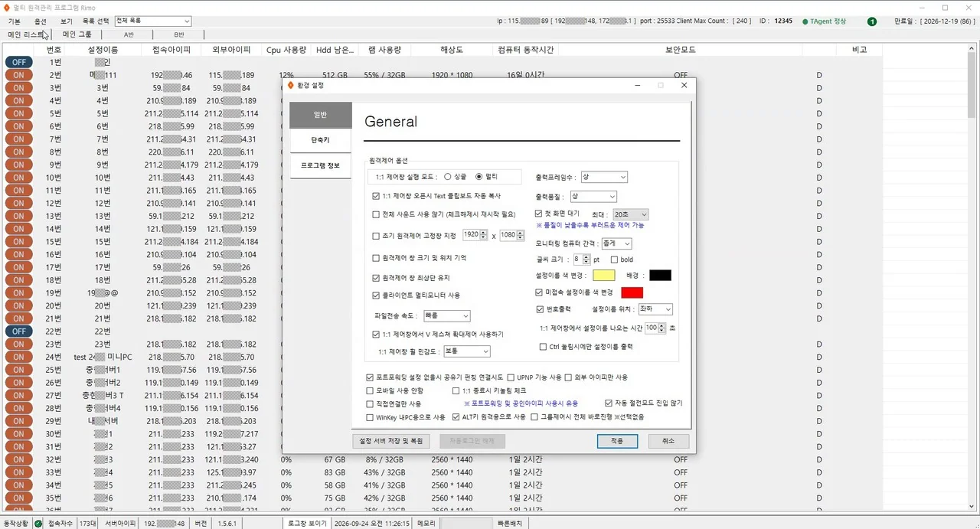Toggle Text 클립보드 자동 복사 checkbox
This screenshot has height=529, width=980.
[376, 196]
